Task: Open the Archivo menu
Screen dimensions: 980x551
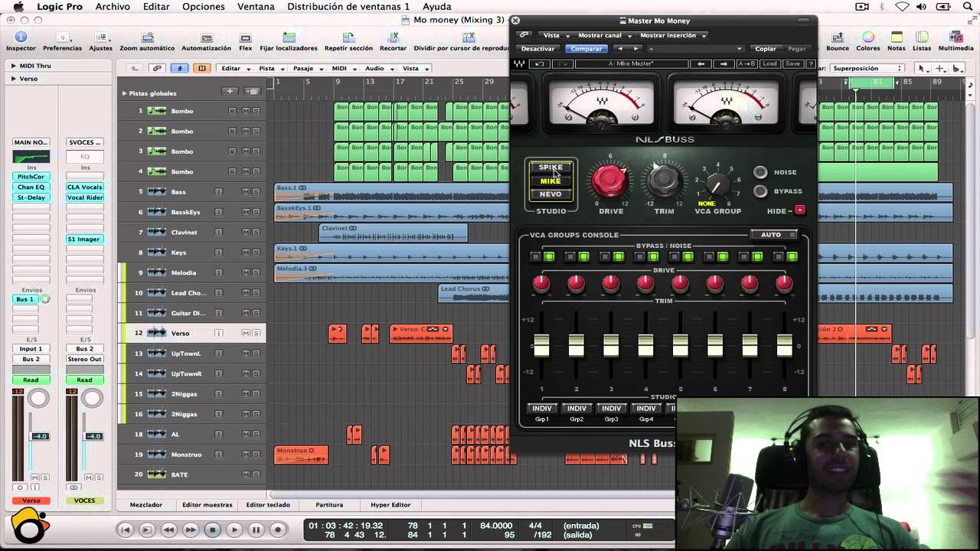Action: click(x=113, y=7)
